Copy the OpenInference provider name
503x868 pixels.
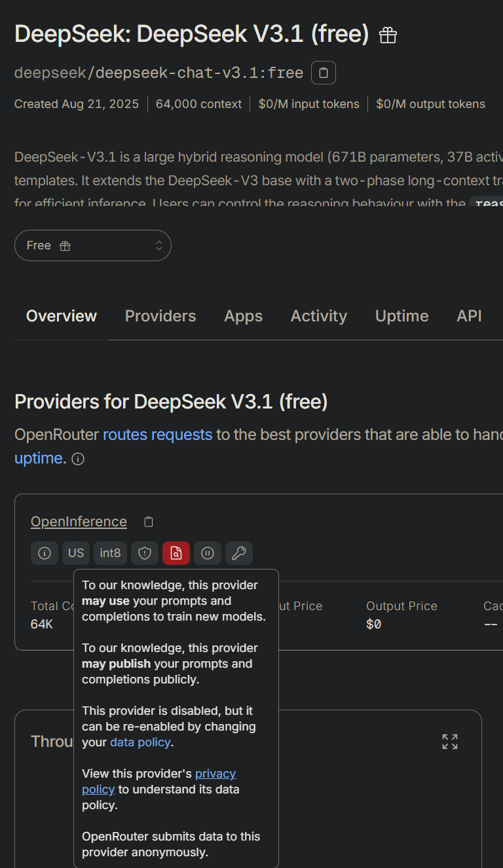click(149, 522)
